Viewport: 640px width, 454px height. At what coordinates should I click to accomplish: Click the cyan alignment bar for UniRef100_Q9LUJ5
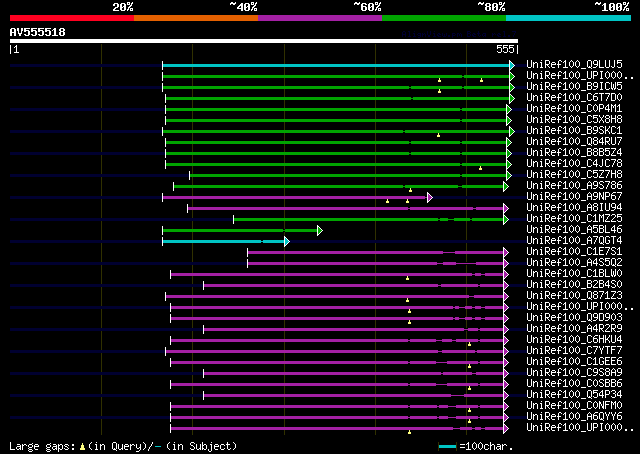(x=336, y=65)
